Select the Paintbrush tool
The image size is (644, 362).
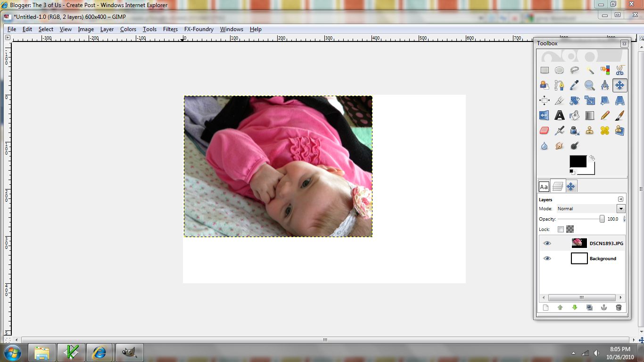pyautogui.click(x=619, y=115)
